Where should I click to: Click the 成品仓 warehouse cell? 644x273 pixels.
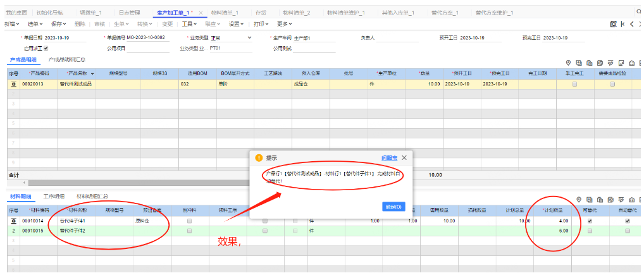click(311, 84)
